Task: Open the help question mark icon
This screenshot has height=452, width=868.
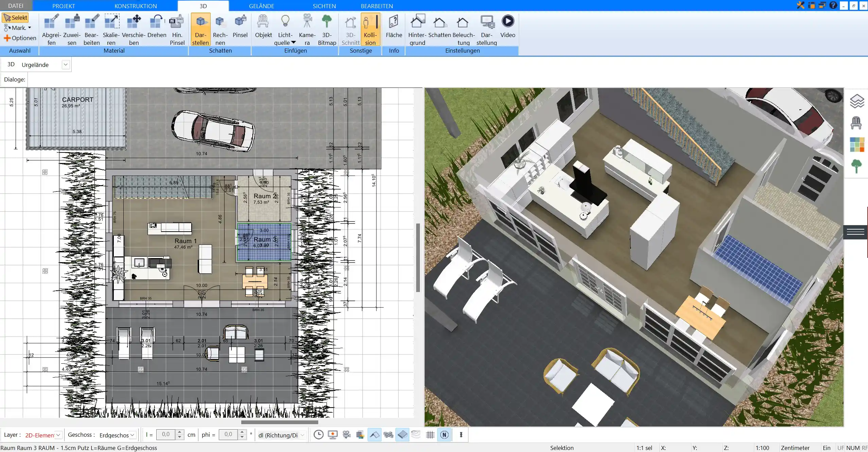Action: (x=833, y=5)
